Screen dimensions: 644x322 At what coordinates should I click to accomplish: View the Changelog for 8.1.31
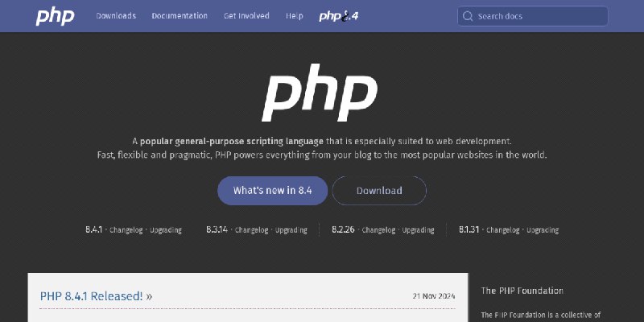503,230
